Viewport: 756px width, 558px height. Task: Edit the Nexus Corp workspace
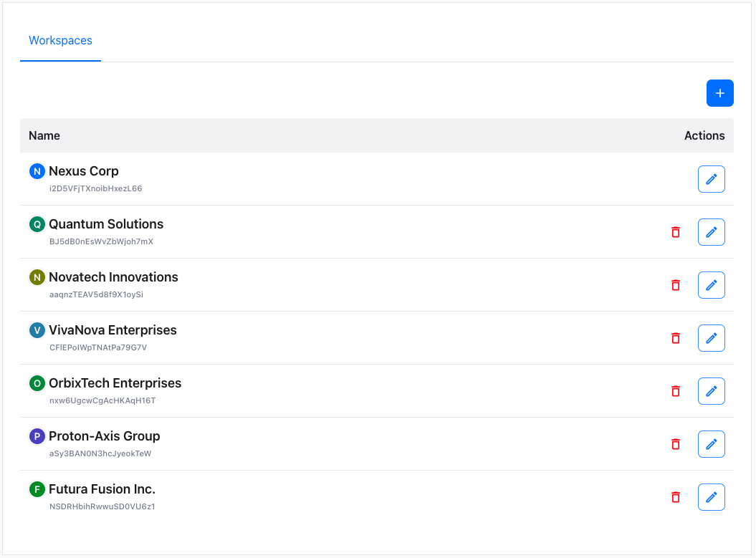[x=711, y=179]
